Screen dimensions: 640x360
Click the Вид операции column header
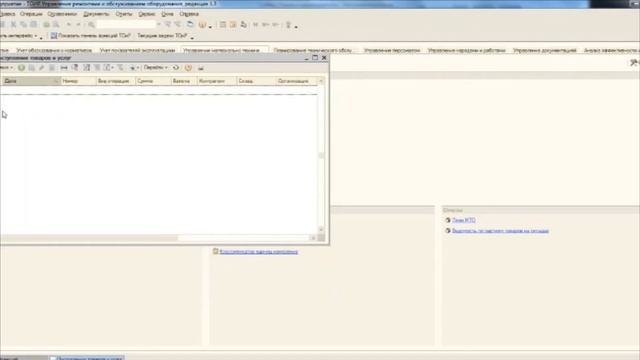pos(116,81)
